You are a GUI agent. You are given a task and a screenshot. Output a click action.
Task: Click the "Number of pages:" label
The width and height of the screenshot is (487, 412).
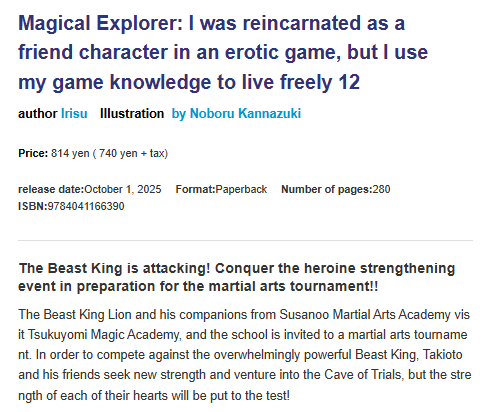(327, 189)
